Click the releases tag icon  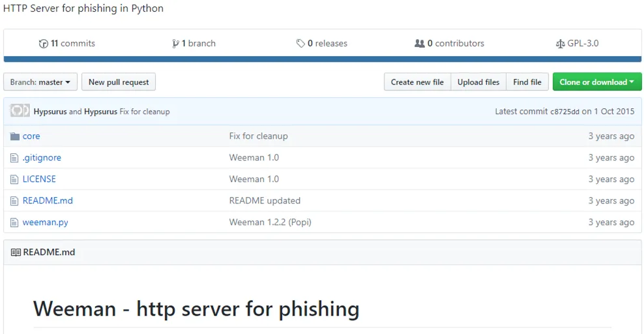(300, 43)
